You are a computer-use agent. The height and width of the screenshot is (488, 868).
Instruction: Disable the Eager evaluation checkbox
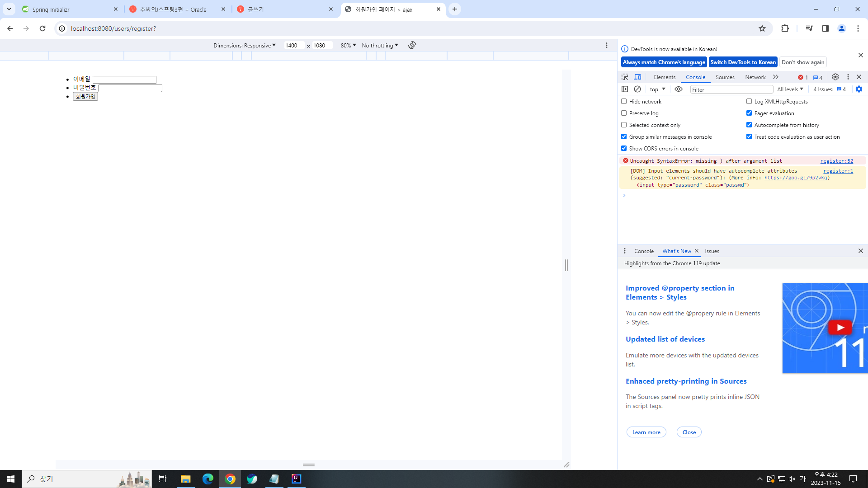click(x=749, y=113)
